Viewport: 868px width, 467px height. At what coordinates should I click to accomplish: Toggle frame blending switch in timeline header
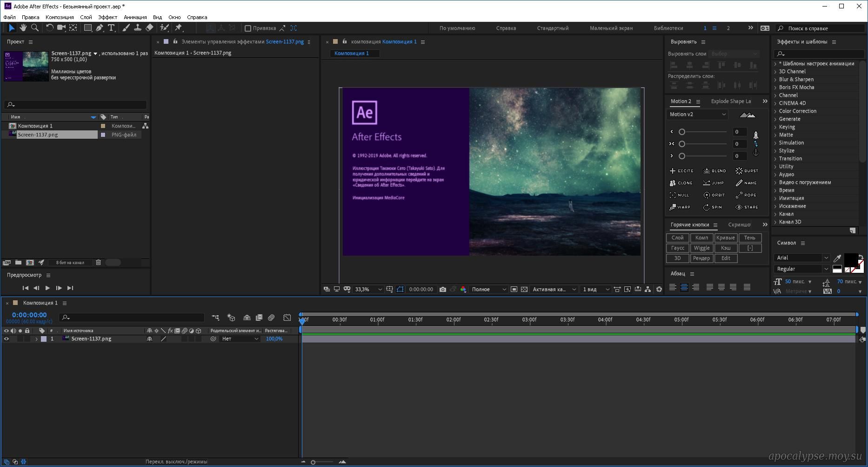tap(259, 318)
